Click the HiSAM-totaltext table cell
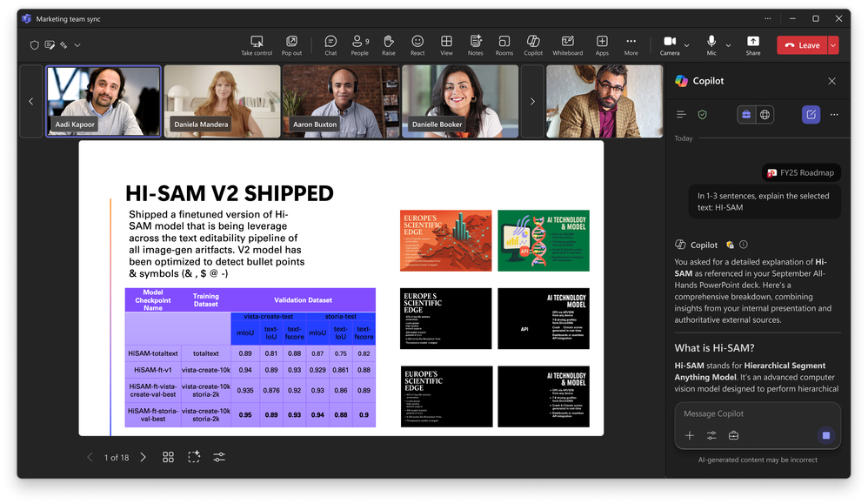This screenshot has width=868, height=504. click(153, 353)
